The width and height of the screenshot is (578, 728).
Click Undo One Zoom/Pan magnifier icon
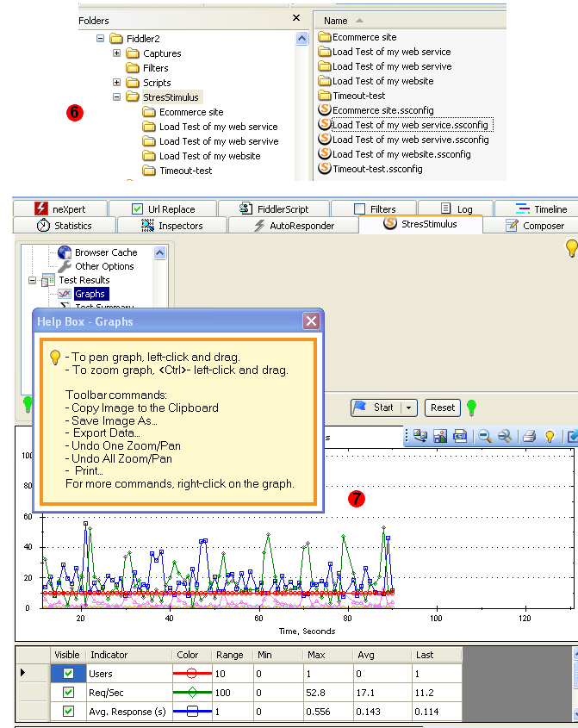(485, 436)
